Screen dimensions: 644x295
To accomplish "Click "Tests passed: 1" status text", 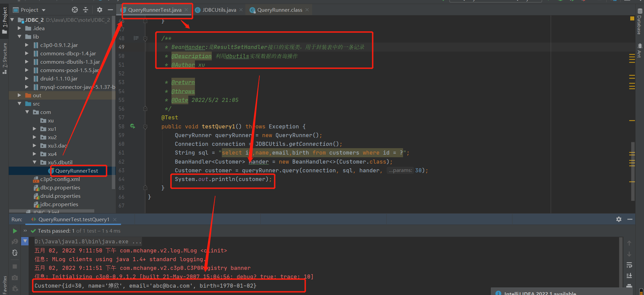I will click(x=56, y=231).
